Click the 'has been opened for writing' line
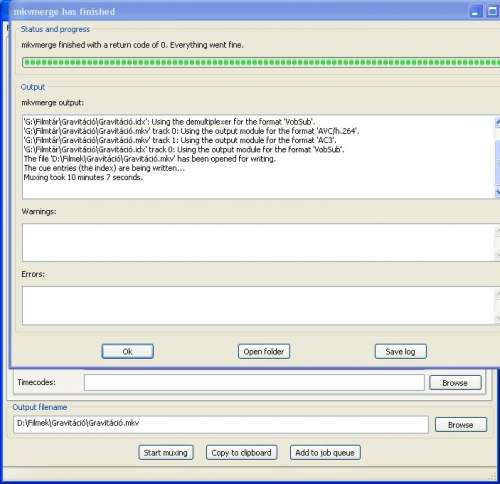The image size is (500, 484). coord(150,159)
